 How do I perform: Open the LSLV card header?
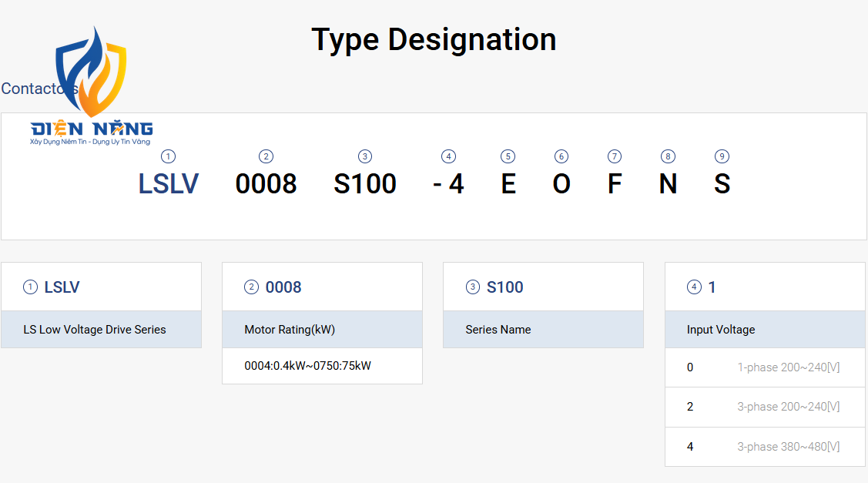pos(102,287)
